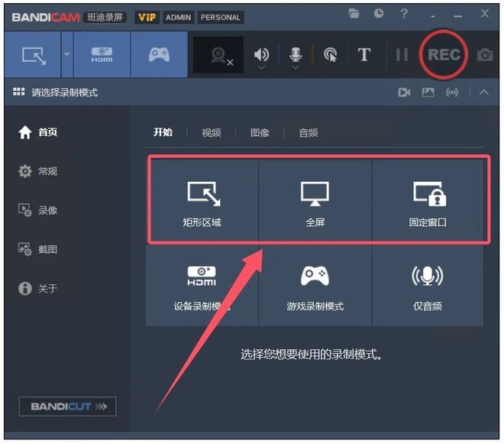Open video list icon in status bar
Screen dimensions: 504x444
point(404,92)
